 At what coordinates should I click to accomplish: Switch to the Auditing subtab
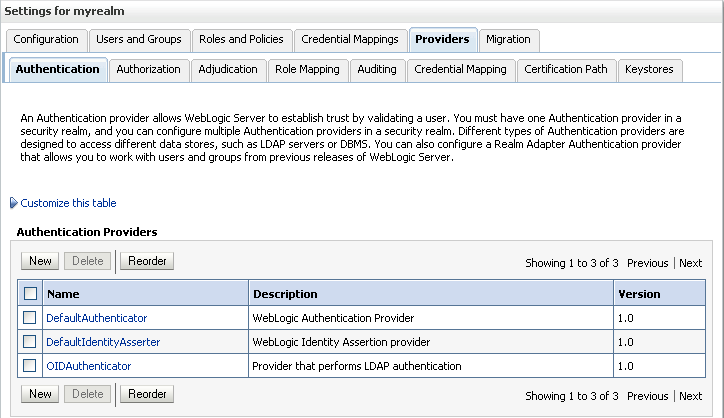[x=377, y=70]
